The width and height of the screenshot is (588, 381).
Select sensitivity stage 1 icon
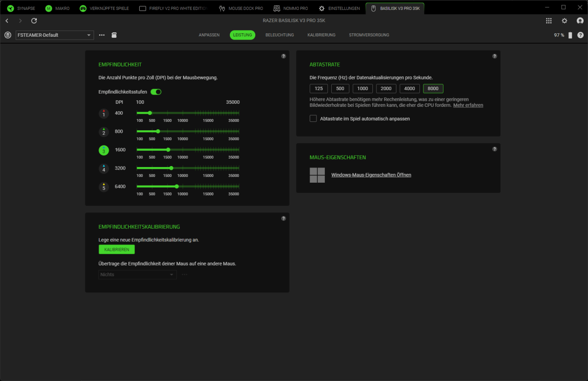(x=103, y=114)
